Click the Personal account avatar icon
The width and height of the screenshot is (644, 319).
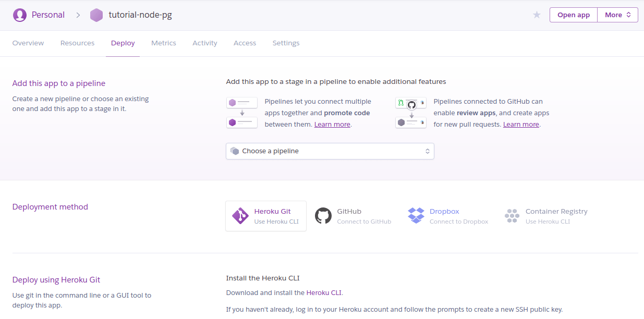[x=20, y=15]
